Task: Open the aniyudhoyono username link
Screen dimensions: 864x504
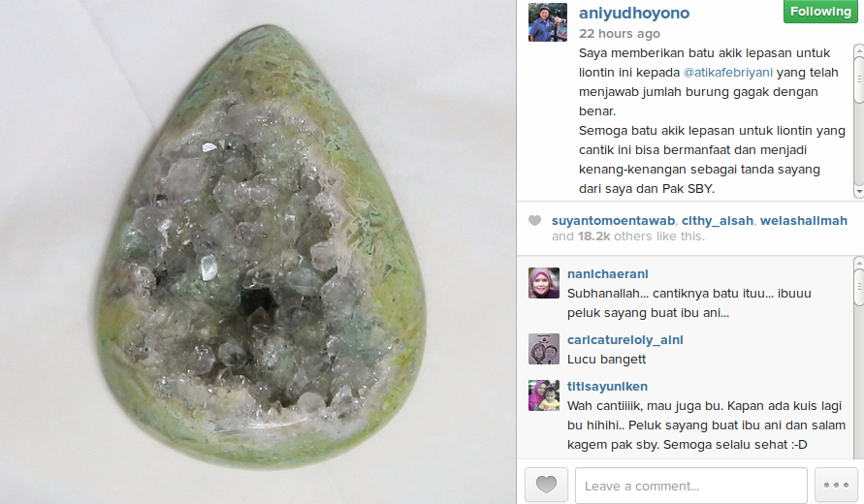Action: pos(633,14)
